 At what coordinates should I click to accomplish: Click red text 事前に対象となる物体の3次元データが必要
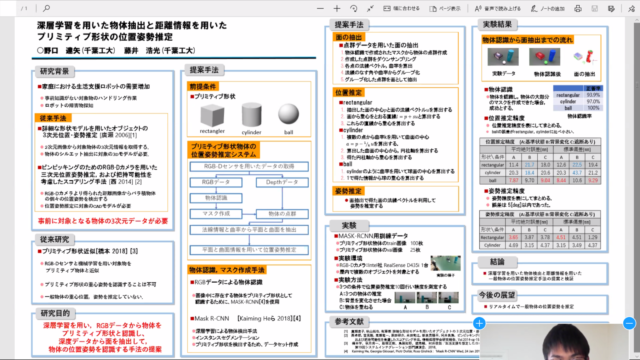pyautogui.click(x=103, y=221)
